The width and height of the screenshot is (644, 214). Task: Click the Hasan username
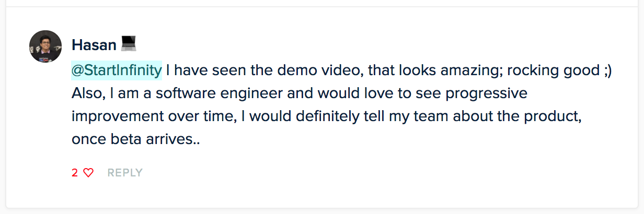pos(94,45)
